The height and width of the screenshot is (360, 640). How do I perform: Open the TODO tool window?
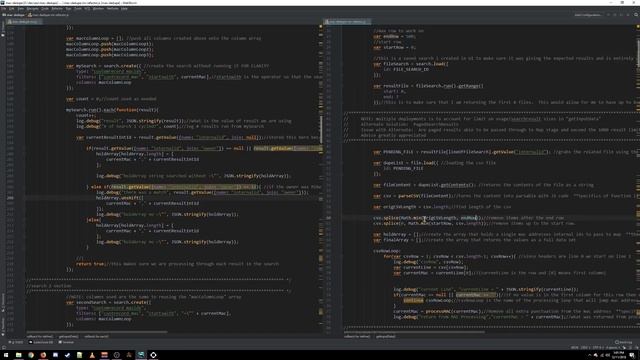[x=16, y=342]
